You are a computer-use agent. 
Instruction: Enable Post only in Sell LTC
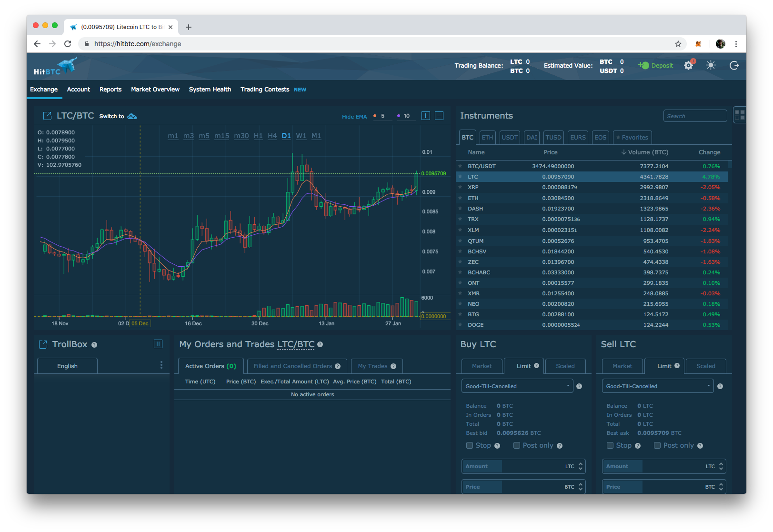pyautogui.click(x=657, y=445)
